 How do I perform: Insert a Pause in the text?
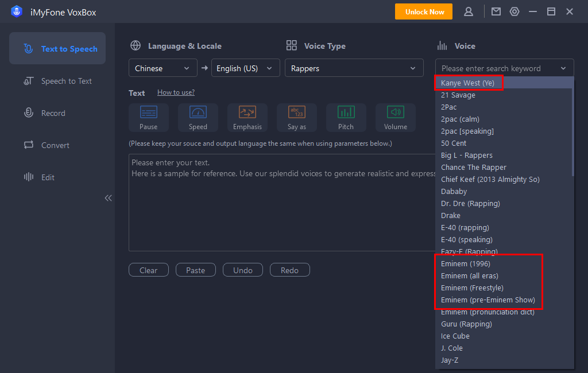pyautogui.click(x=149, y=118)
